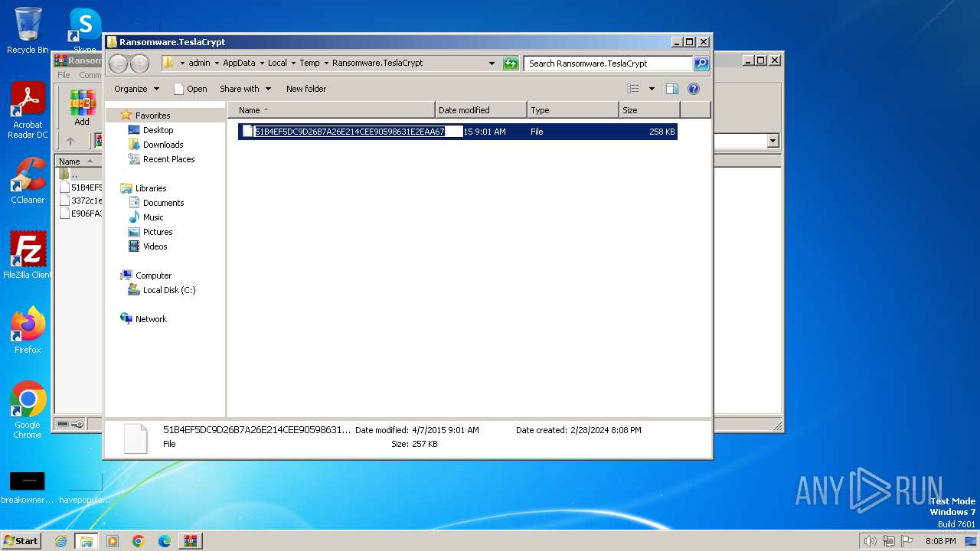
Task: Open Desktop in navigation pane
Action: 158,130
